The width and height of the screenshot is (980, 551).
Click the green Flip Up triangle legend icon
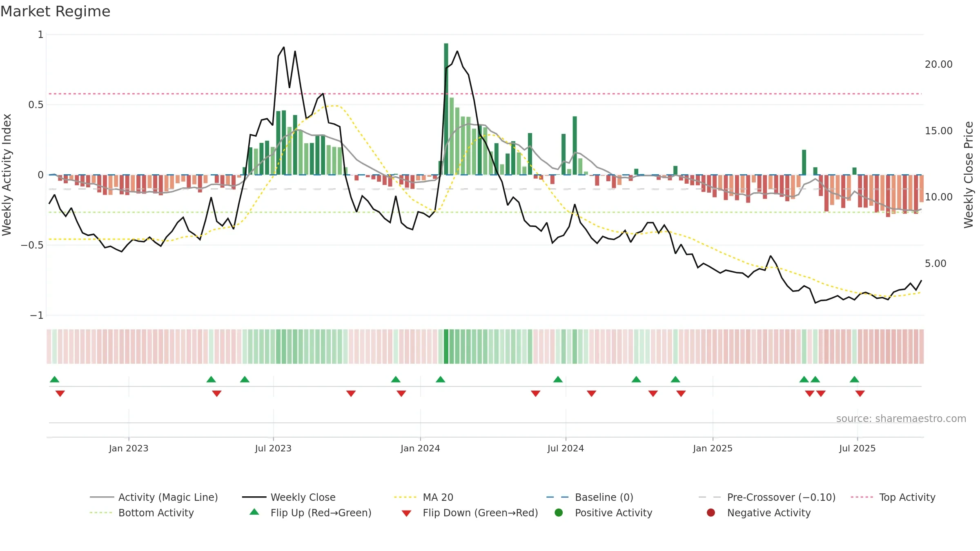[x=254, y=512]
